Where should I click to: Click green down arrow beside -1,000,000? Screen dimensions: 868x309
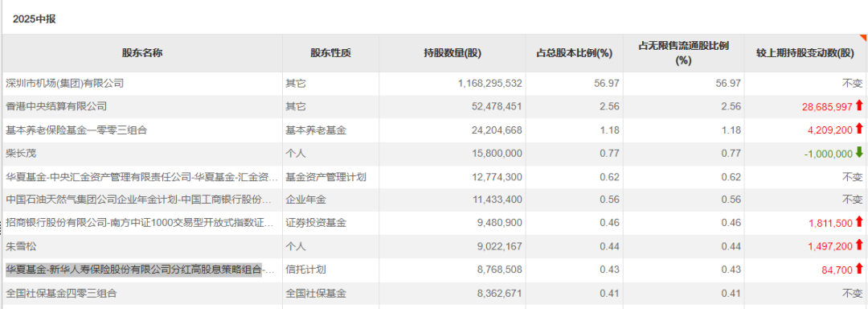[859, 153]
